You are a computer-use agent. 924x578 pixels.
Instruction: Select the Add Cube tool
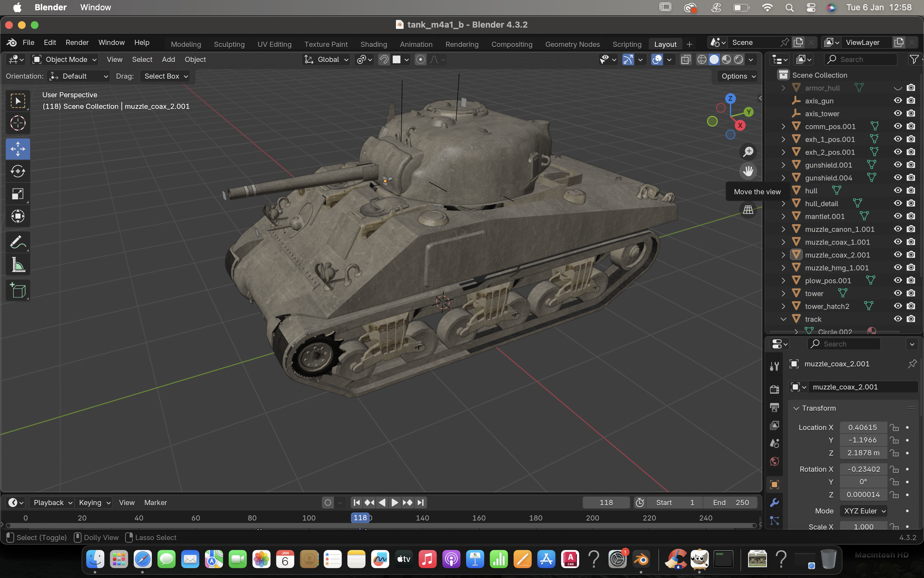pos(18,290)
